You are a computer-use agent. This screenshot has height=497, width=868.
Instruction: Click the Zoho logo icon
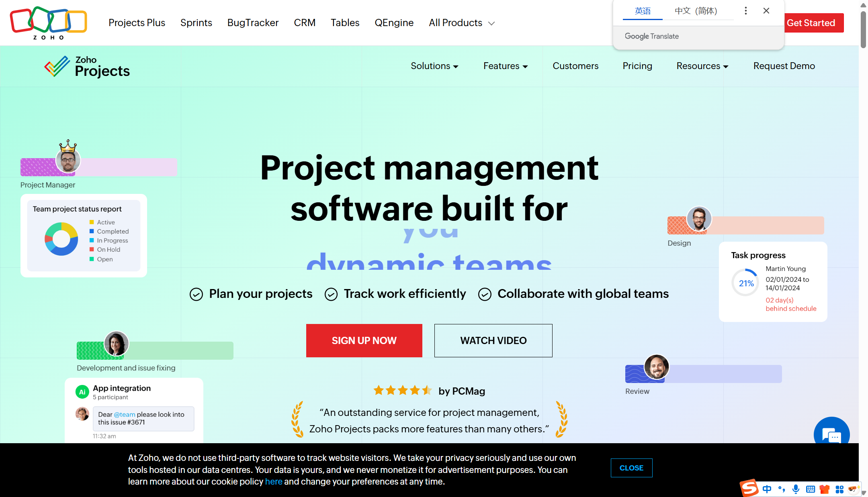pos(48,22)
